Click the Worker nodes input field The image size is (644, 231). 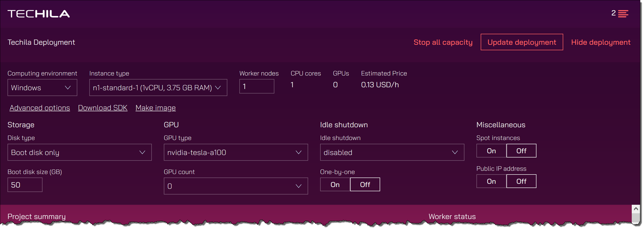[257, 86]
